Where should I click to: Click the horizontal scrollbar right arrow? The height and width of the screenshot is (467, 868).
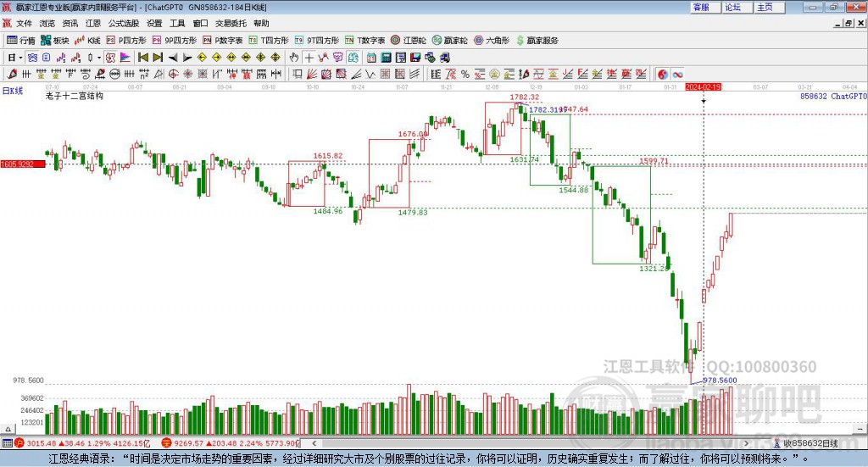point(746,443)
